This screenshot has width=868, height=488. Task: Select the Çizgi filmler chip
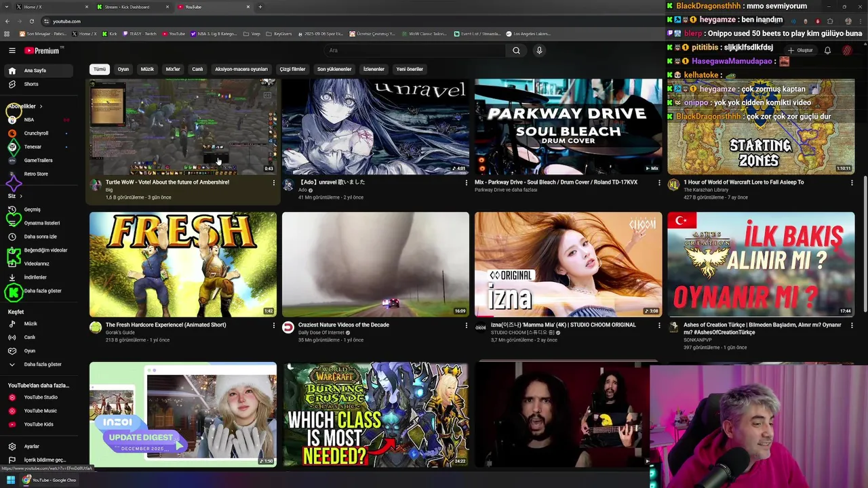point(293,69)
